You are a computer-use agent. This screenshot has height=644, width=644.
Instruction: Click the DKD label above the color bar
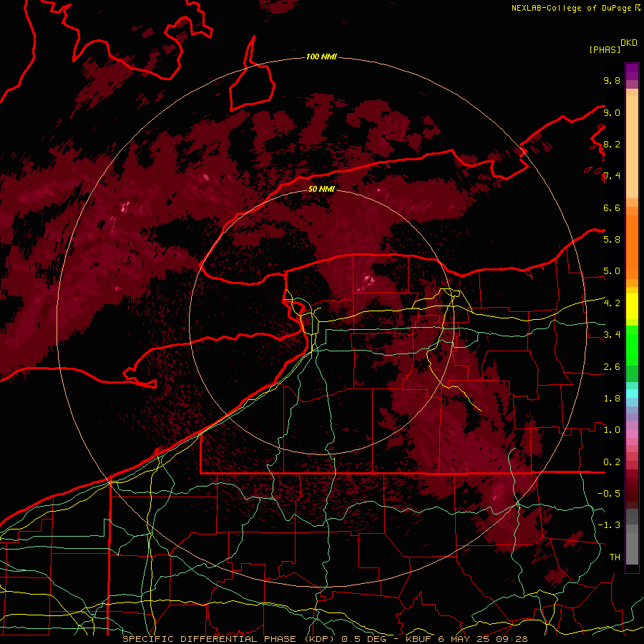tap(629, 43)
